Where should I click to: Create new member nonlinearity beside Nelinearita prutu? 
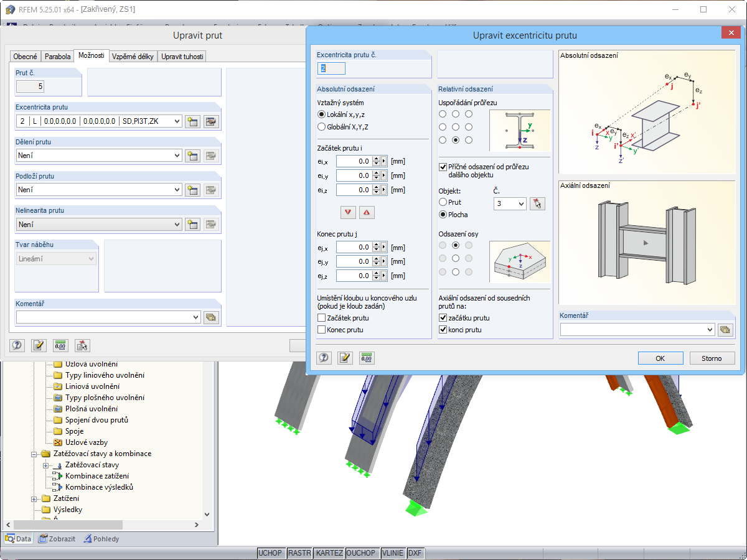point(192,224)
